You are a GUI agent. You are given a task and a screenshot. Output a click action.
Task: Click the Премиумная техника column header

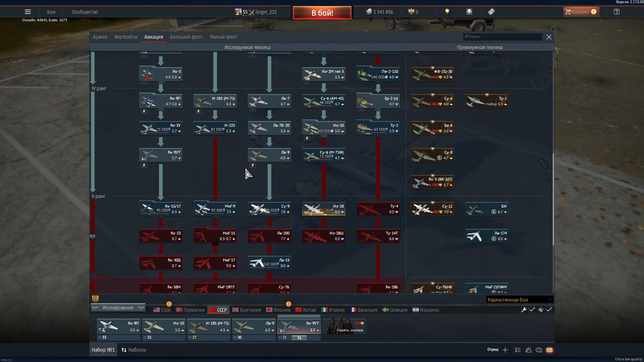(x=480, y=47)
